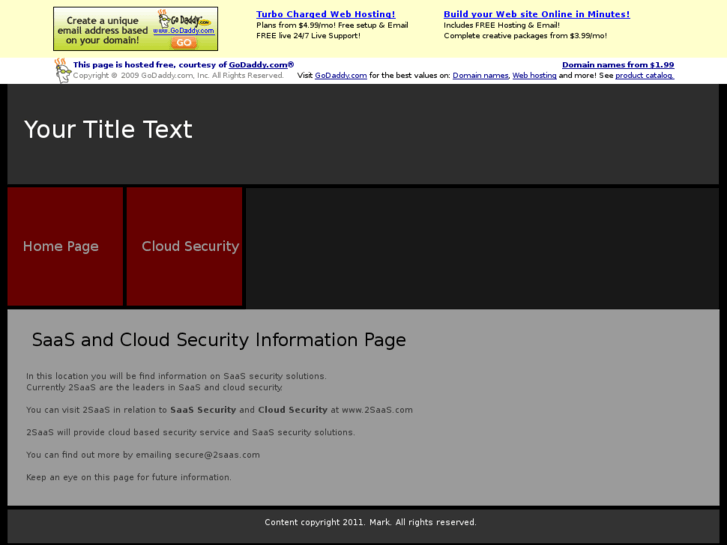Open Turbo Charged Web Hosting link
Image resolution: width=727 pixels, height=545 pixels.
(x=326, y=14)
